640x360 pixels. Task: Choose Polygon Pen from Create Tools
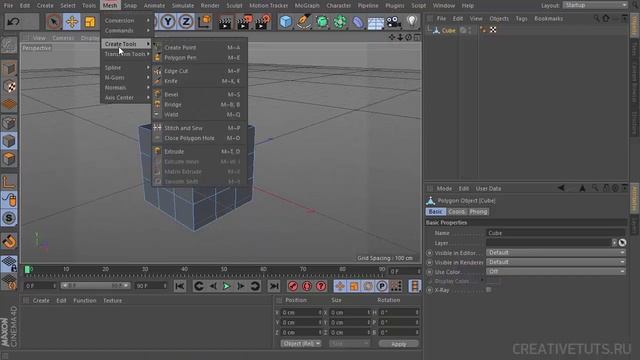coord(199,58)
